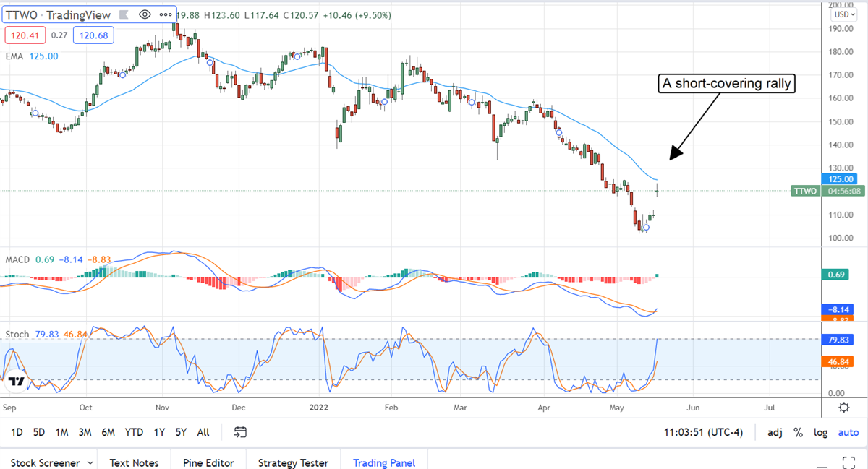Enable the percent scale toggle

coord(798,432)
